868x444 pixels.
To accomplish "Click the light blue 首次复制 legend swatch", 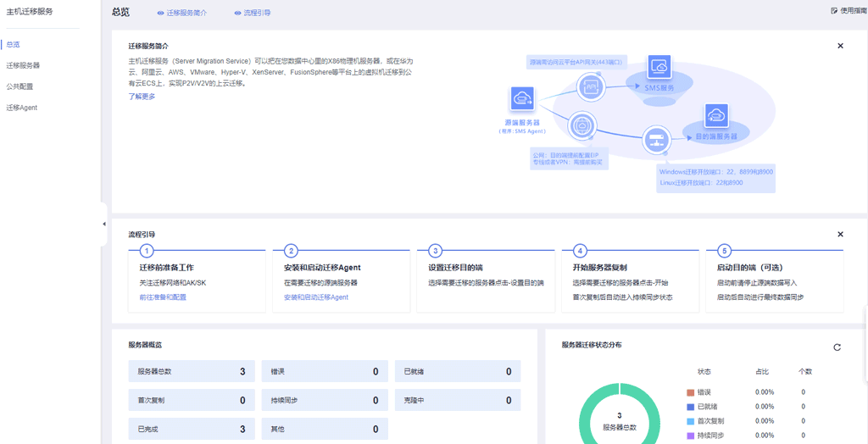I will [x=690, y=421].
